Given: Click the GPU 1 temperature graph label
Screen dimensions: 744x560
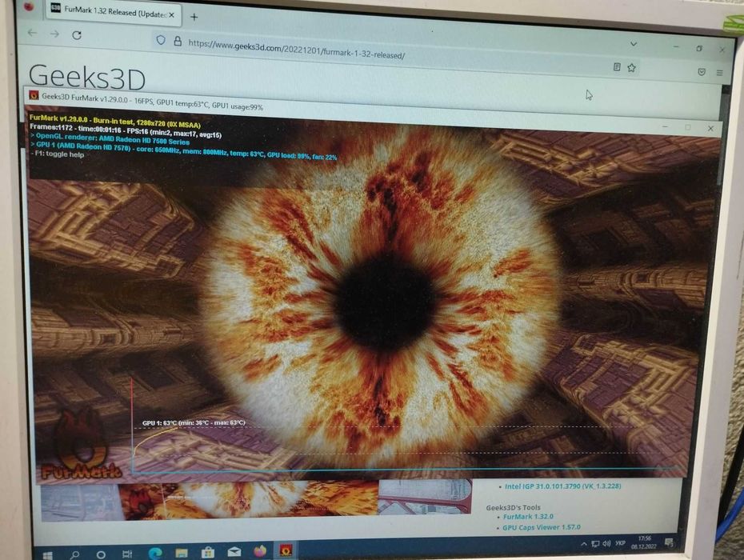Looking at the screenshot, I should click(194, 422).
